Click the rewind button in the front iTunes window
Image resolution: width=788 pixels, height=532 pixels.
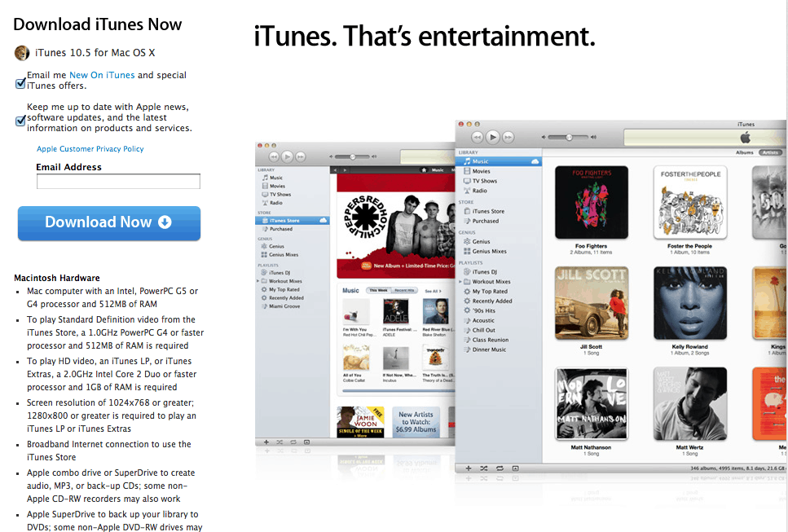pyautogui.click(x=478, y=137)
